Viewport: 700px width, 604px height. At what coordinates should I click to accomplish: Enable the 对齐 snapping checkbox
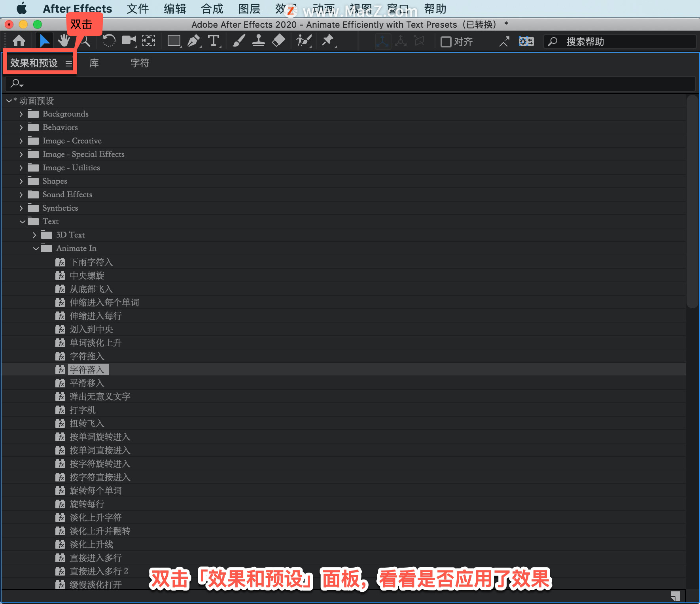446,42
